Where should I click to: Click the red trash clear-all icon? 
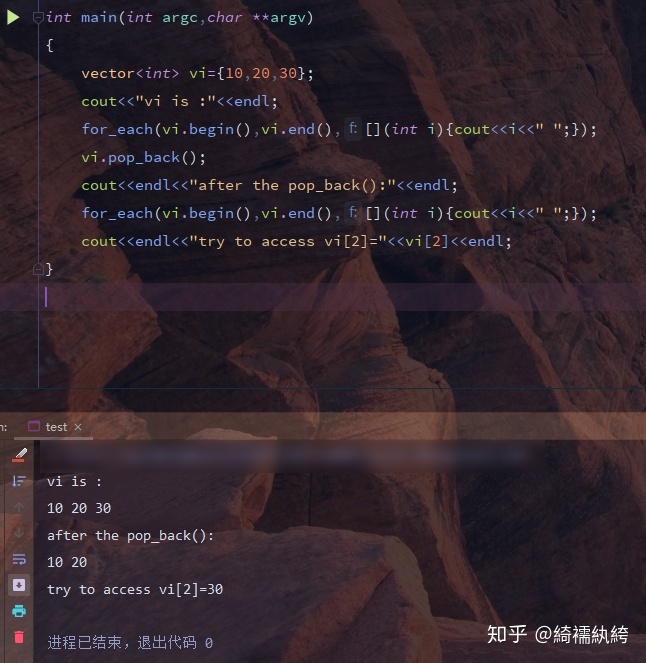[19, 637]
